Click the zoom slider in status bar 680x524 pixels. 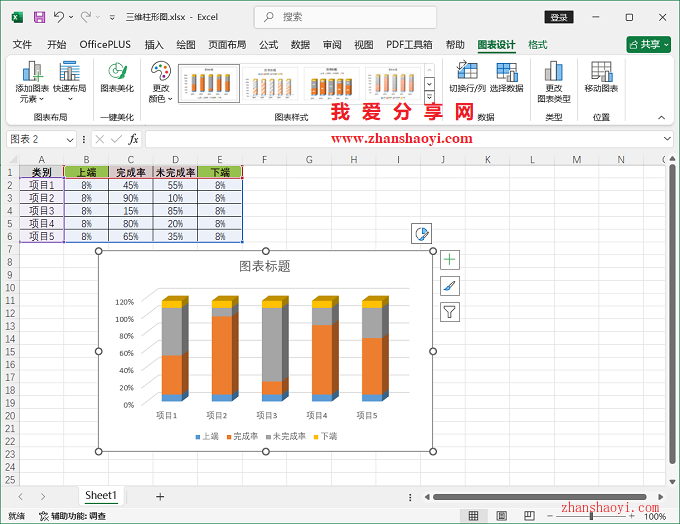click(593, 516)
